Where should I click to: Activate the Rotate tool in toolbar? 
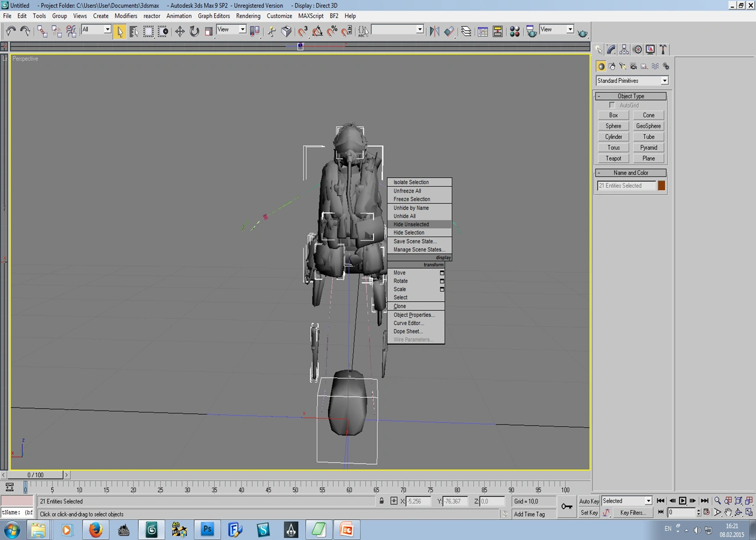click(x=194, y=31)
